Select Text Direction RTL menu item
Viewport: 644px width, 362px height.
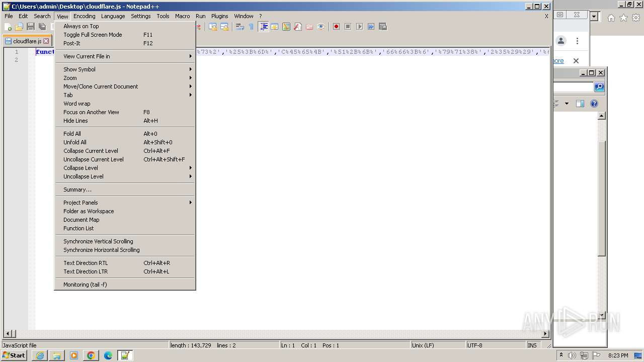(125, 263)
